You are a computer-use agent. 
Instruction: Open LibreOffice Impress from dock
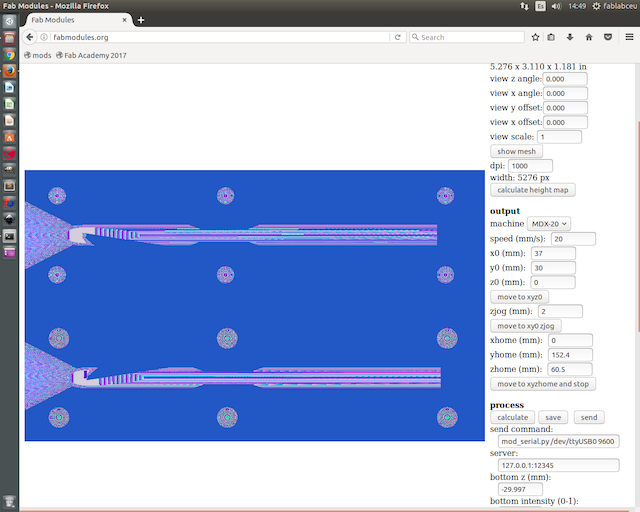click(9, 121)
